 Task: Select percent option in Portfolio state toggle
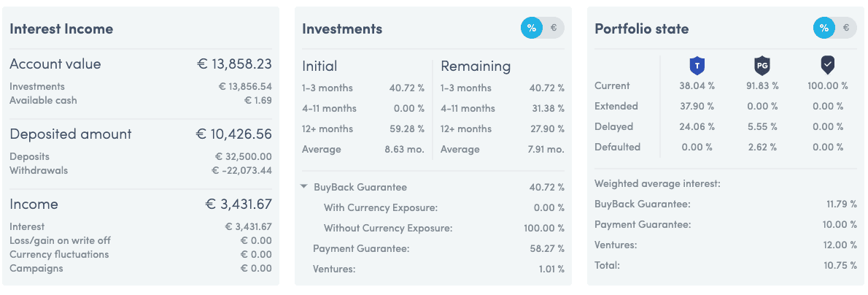[824, 28]
